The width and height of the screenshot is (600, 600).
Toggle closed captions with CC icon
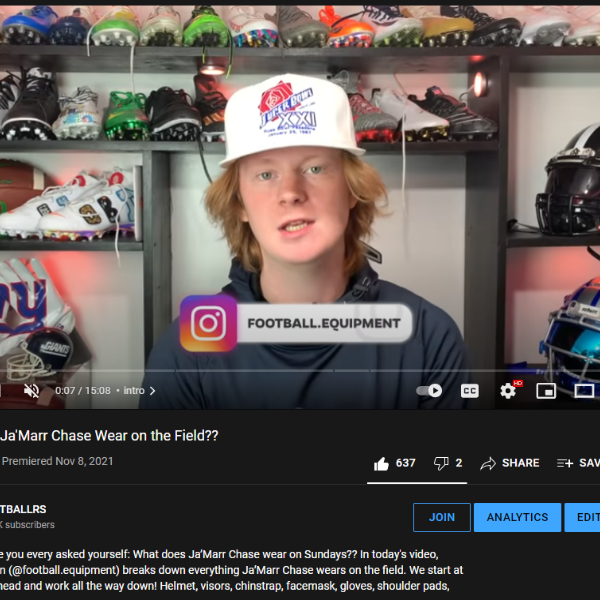click(470, 391)
